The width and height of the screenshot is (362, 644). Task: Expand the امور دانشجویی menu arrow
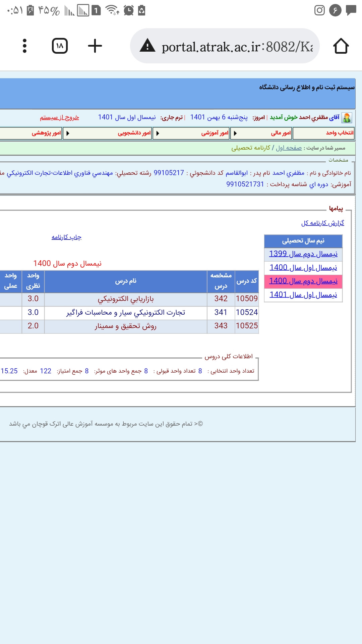click(68, 133)
